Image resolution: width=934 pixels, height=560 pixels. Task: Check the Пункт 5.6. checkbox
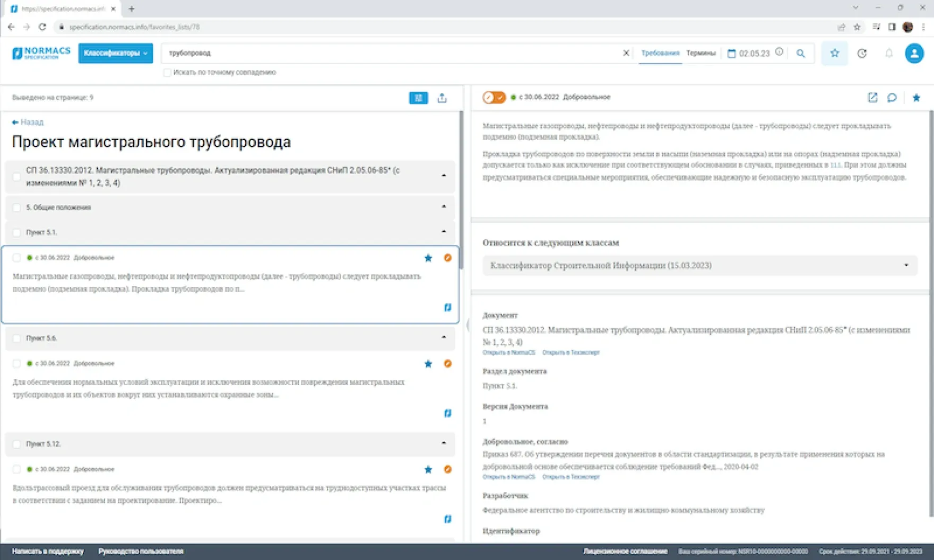(x=16, y=338)
